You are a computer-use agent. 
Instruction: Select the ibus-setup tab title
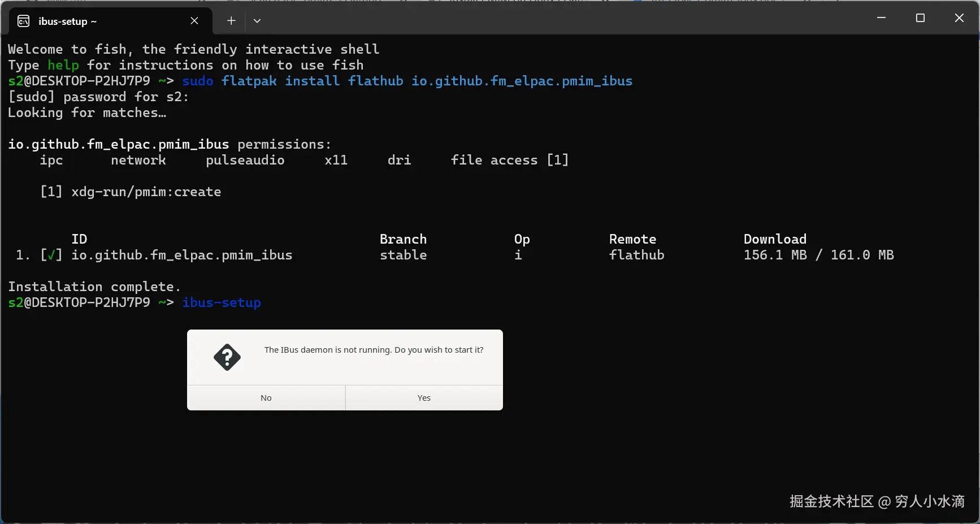point(67,21)
